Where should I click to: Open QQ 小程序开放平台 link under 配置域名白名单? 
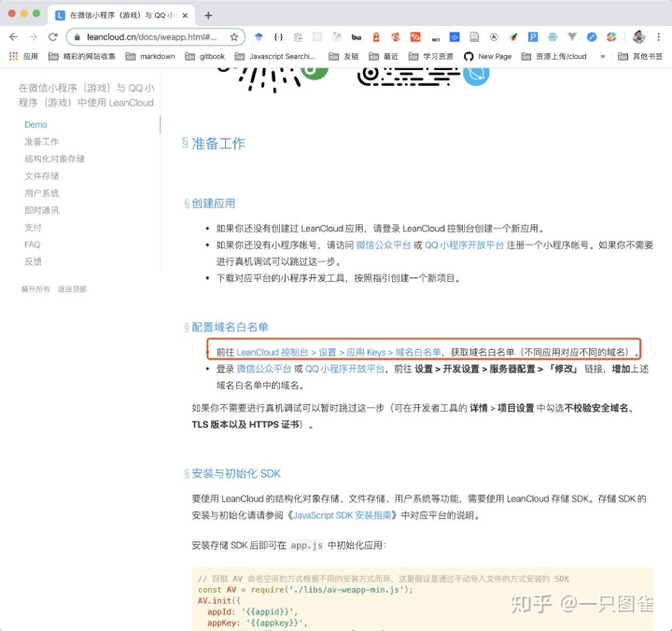345,369
